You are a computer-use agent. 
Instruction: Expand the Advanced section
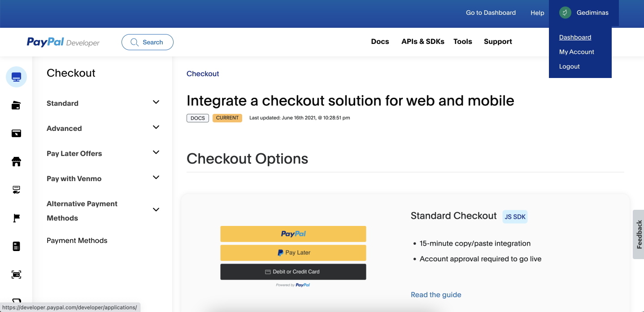(x=156, y=127)
